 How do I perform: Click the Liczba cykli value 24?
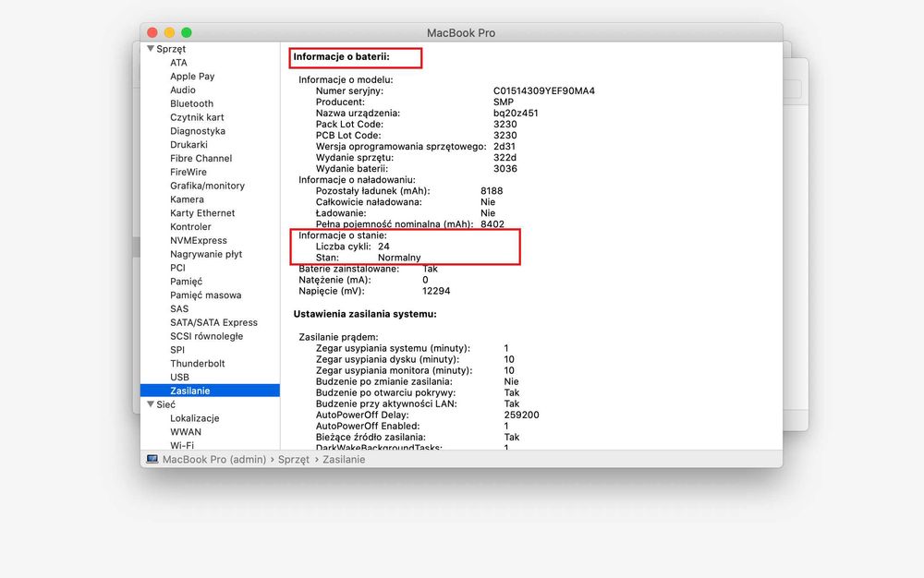click(383, 246)
